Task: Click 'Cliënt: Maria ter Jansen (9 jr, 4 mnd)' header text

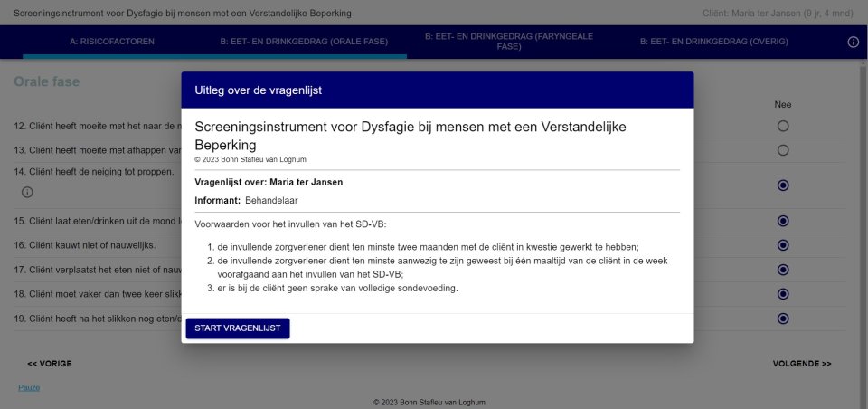Action: [778, 14]
